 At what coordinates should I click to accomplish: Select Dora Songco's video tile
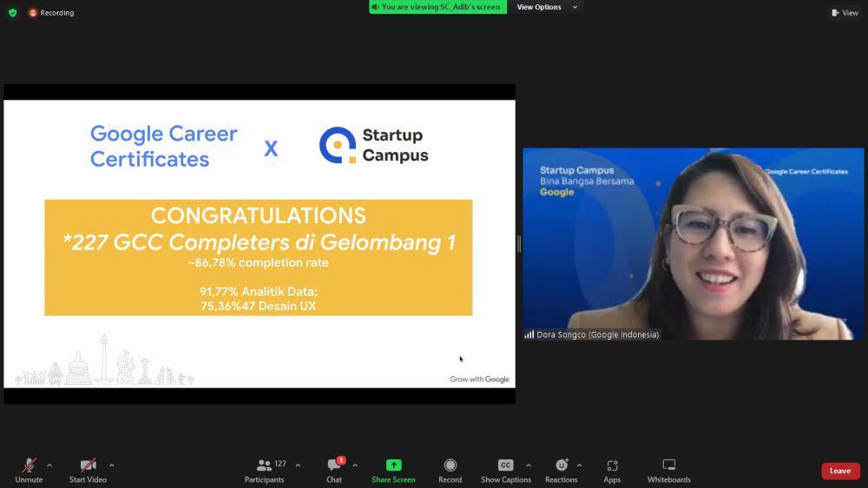(693, 244)
